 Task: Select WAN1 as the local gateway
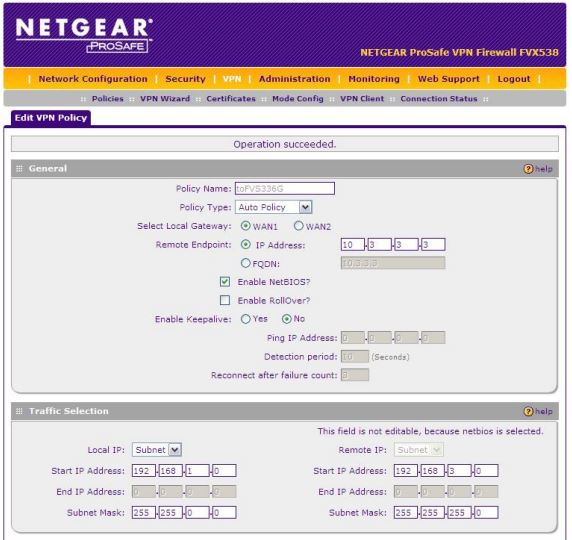pyautogui.click(x=246, y=226)
